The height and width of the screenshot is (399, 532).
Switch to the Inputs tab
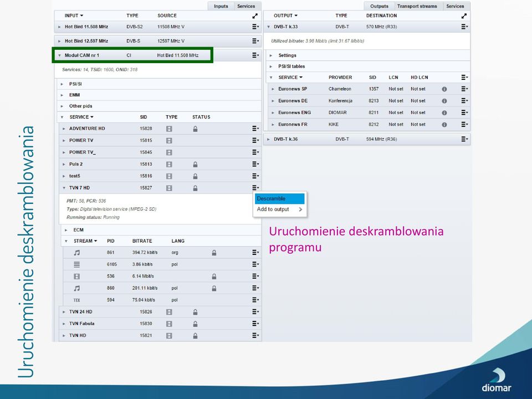point(221,6)
